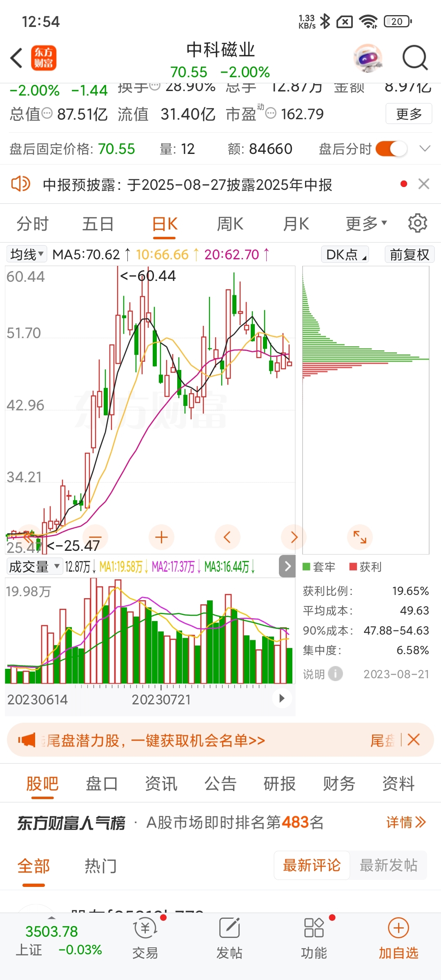This screenshot has width=441, height=980.
Task: Select the 日K chart tab
Action: click(x=165, y=224)
